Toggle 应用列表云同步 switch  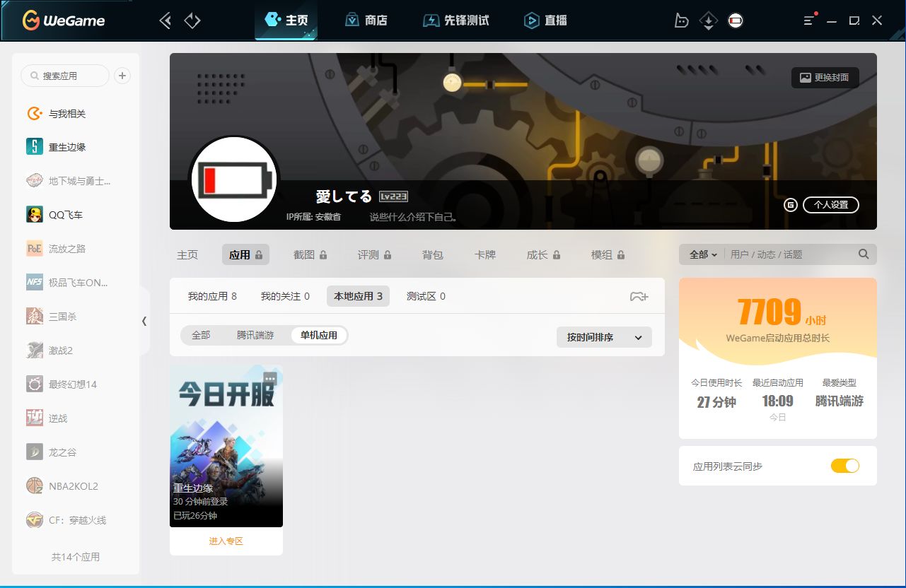coord(845,466)
